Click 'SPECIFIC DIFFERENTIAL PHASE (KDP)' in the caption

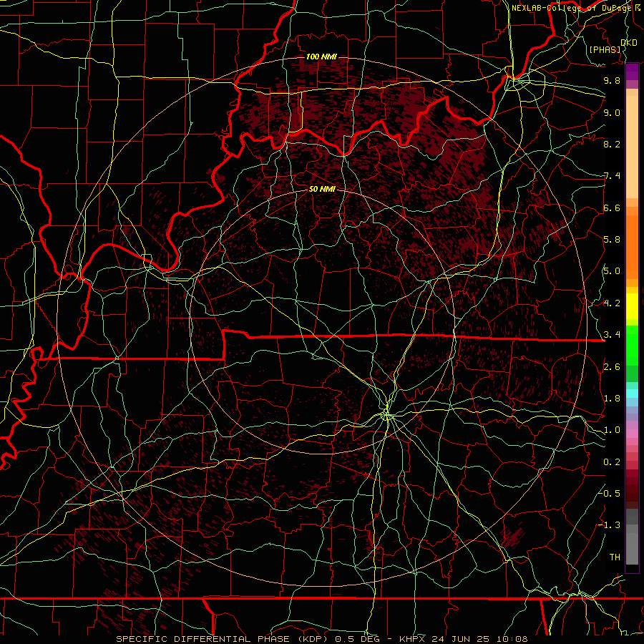(x=222, y=639)
